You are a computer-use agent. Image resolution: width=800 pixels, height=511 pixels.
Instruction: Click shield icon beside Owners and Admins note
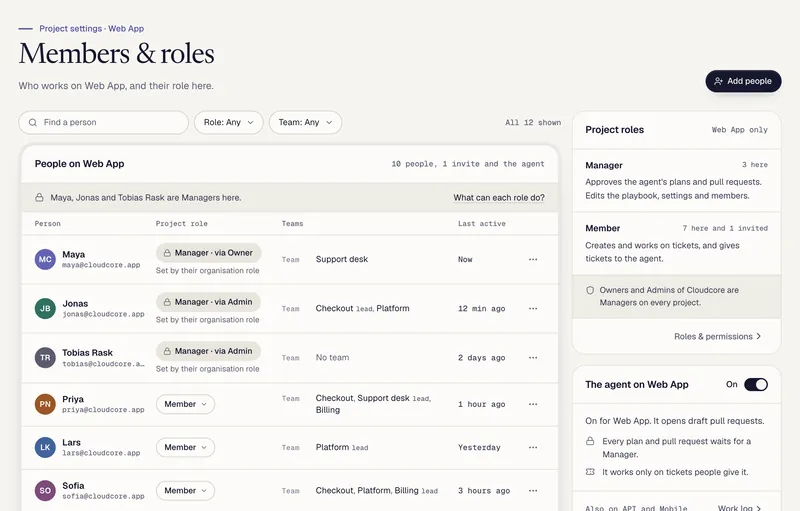click(x=590, y=290)
